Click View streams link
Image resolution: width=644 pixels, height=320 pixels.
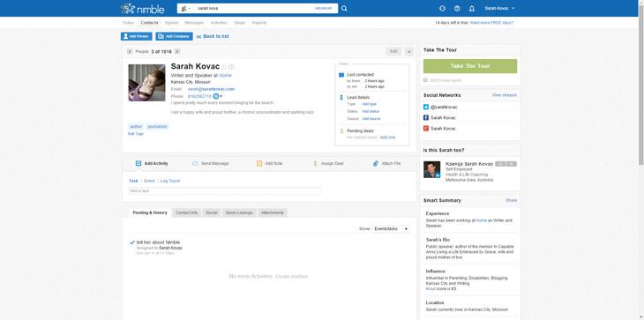click(x=505, y=95)
